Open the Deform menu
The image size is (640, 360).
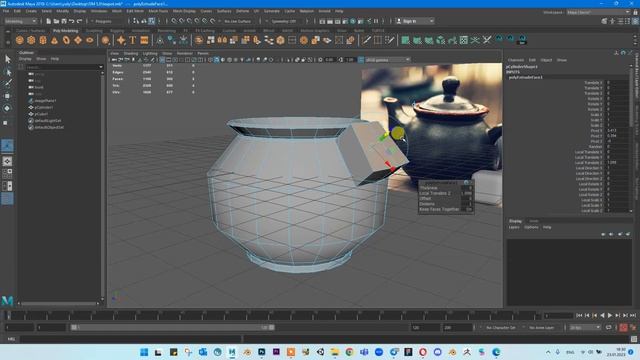242,11
